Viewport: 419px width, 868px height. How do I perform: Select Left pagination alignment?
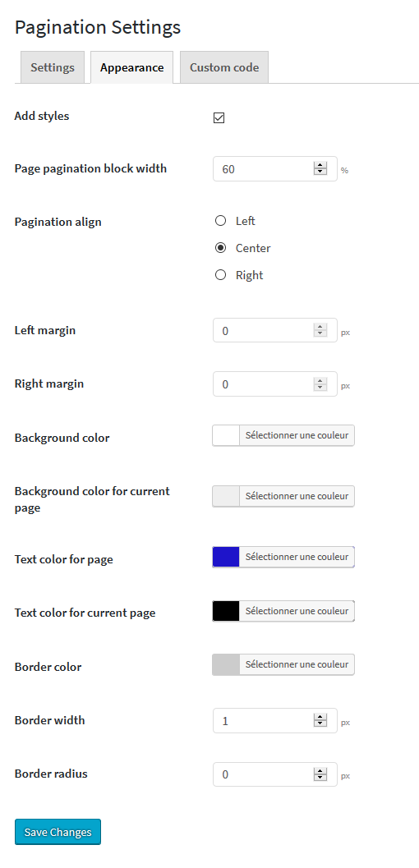coord(220,221)
